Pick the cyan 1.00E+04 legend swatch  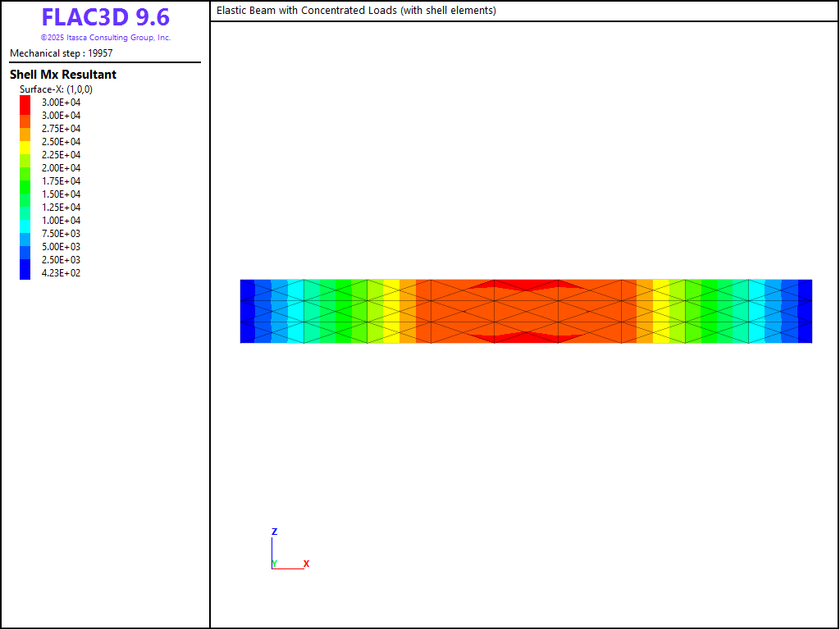pyautogui.click(x=25, y=221)
